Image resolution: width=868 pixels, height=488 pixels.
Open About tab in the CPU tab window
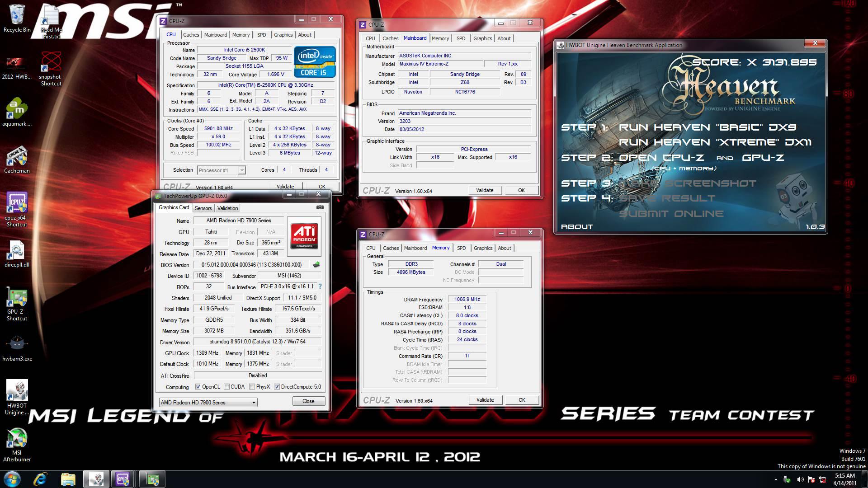pyautogui.click(x=305, y=35)
